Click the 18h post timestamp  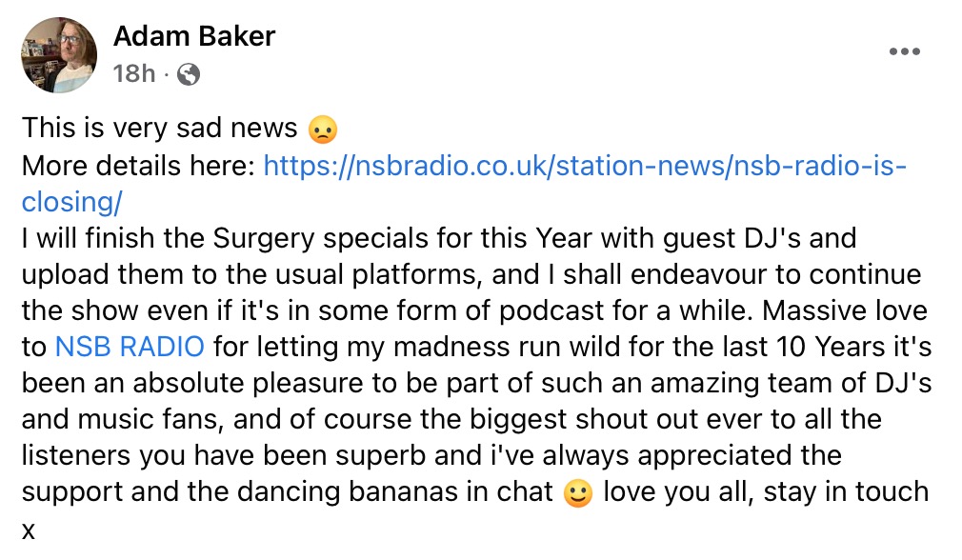coord(133,73)
